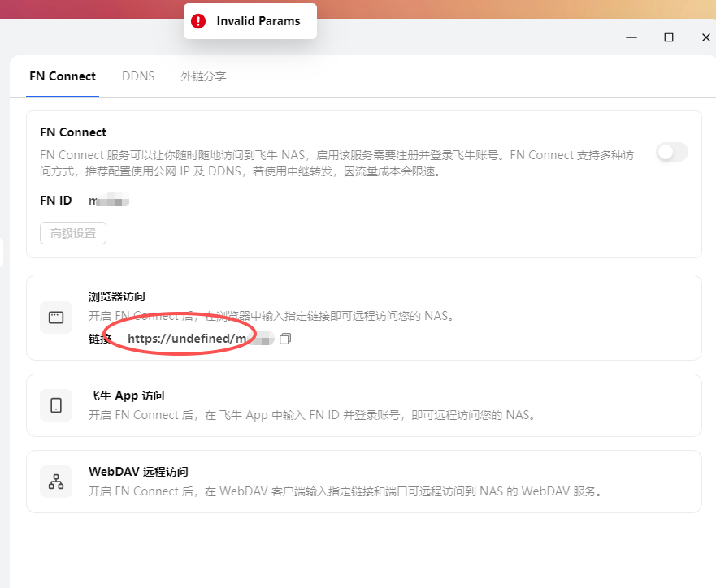Click the 飞牛 App phone icon
This screenshot has height=588, width=716.
point(56,405)
